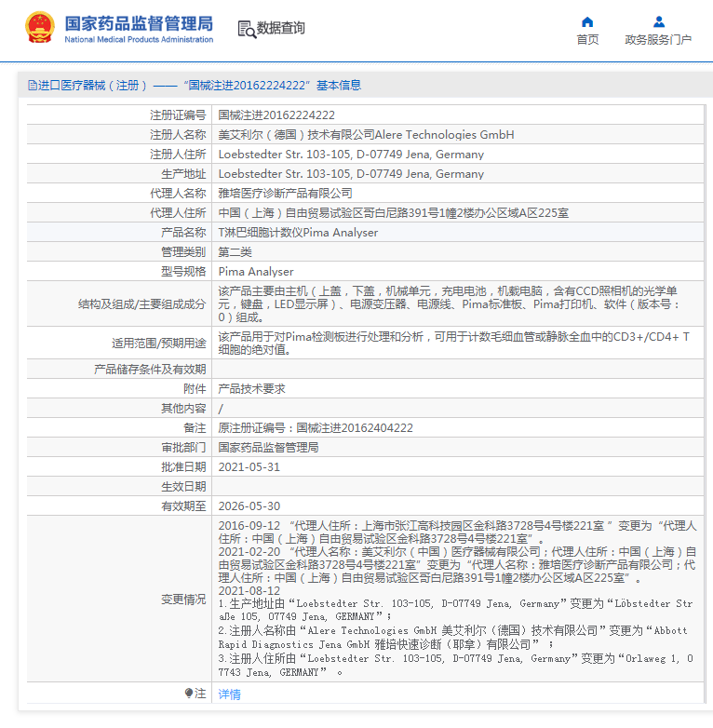This screenshot has width=713, height=728.
Task: Click the 国家药品监督管理局 site title
Action: (139, 23)
